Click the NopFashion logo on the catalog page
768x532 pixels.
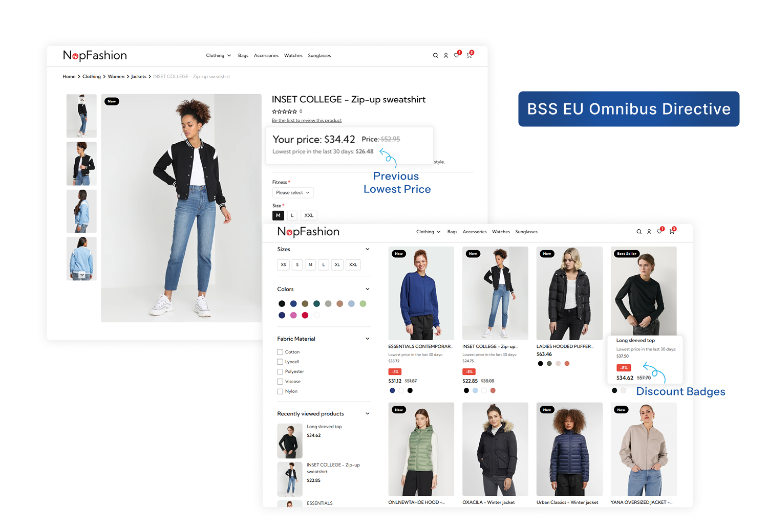[308, 232]
